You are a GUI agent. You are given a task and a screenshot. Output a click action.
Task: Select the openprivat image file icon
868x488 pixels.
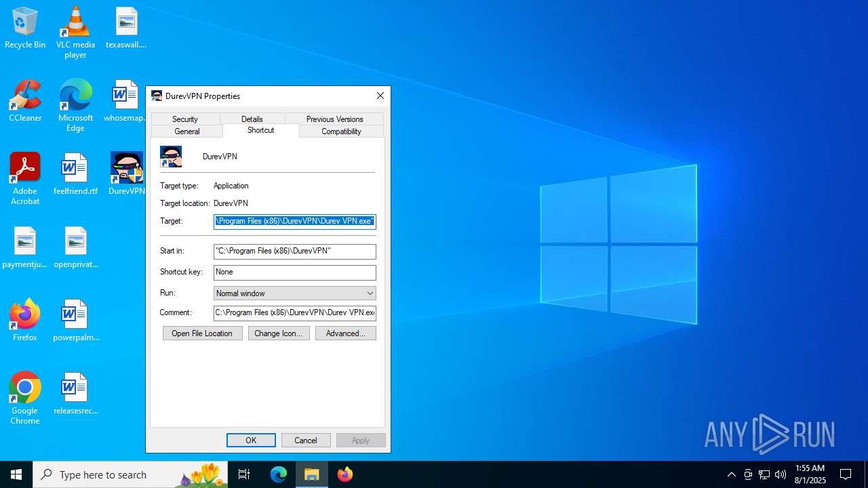click(75, 248)
